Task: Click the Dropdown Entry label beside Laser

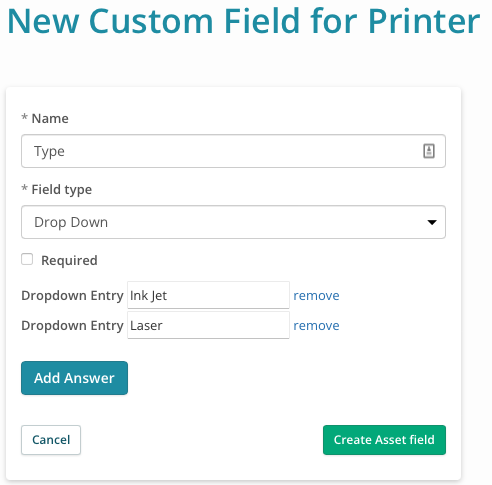Action: point(72,326)
